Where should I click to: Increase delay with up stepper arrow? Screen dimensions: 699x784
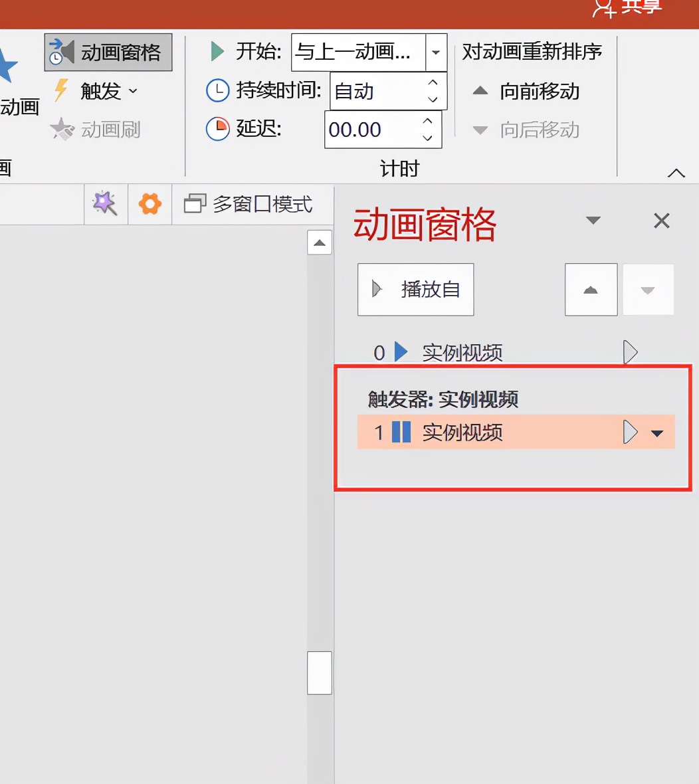[427, 121]
